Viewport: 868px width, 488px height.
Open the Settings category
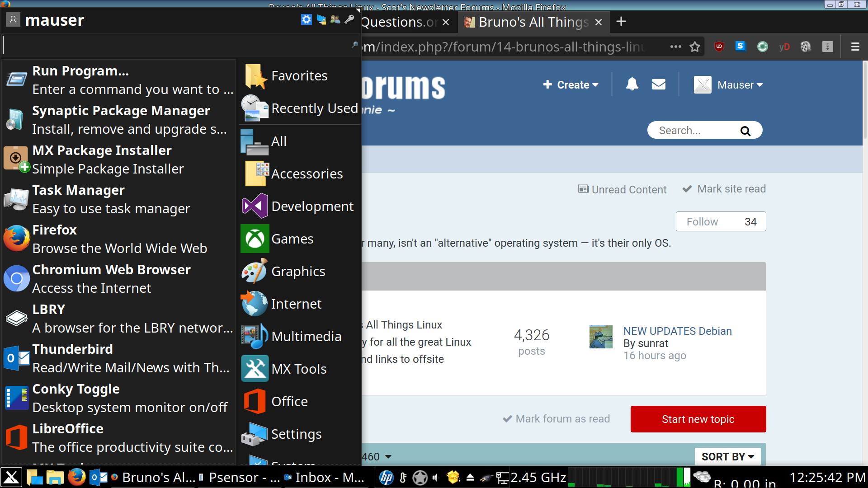(299, 434)
